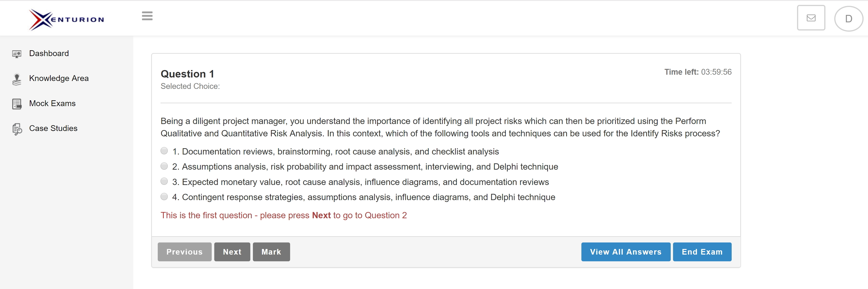Select answer 1 Documentation reviews option

tap(164, 151)
